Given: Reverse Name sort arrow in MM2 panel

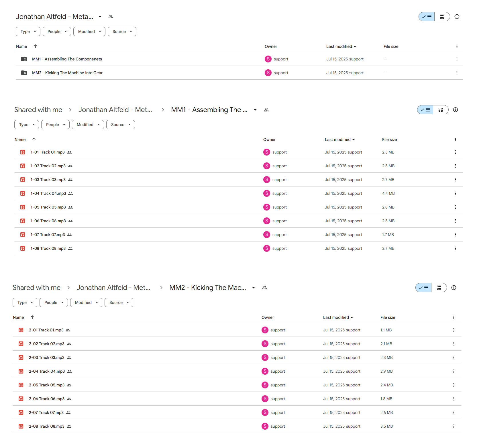Looking at the screenshot, I should (32, 317).
